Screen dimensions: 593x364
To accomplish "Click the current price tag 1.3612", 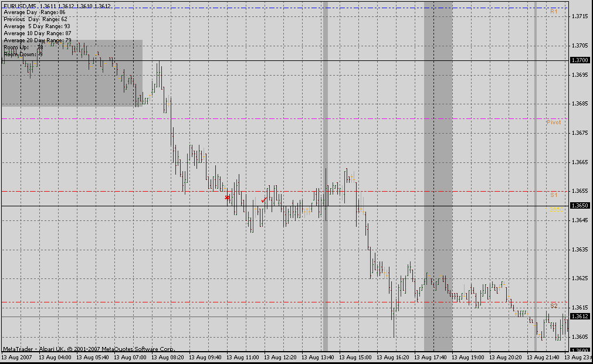I will [x=580, y=317].
